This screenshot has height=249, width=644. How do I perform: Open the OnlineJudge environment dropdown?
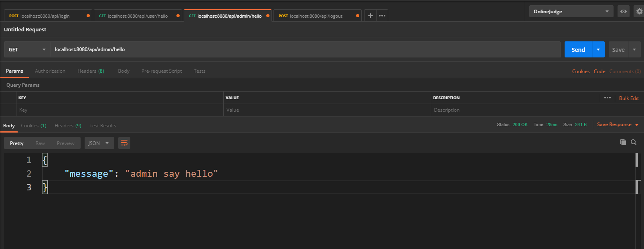click(571, 11)
